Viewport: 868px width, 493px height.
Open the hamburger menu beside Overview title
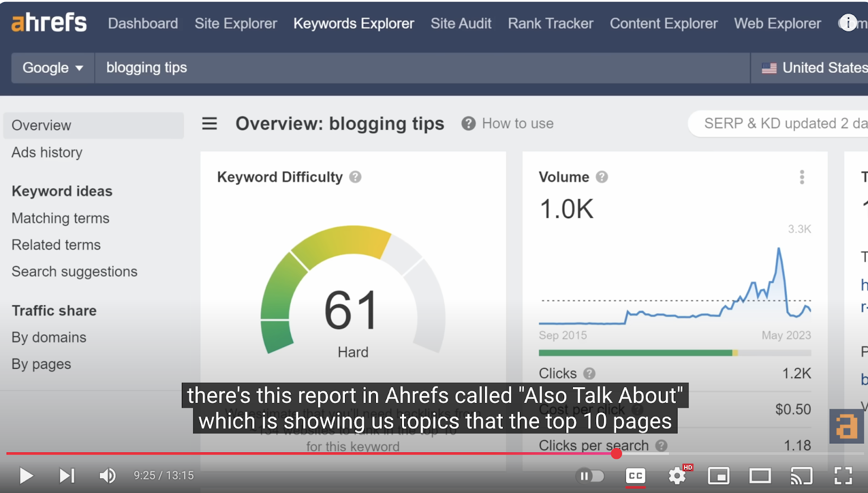(x=209, y=124)
